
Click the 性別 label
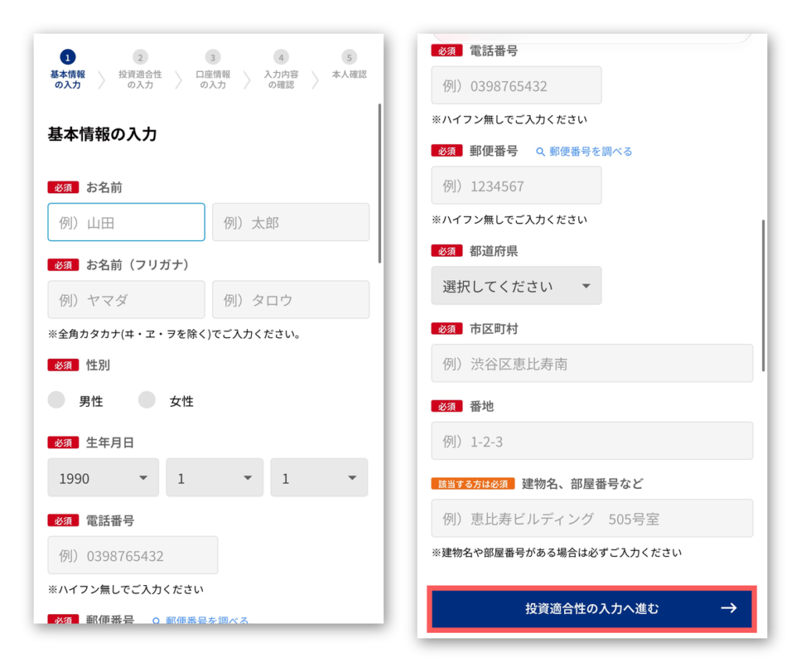[98, 365]
